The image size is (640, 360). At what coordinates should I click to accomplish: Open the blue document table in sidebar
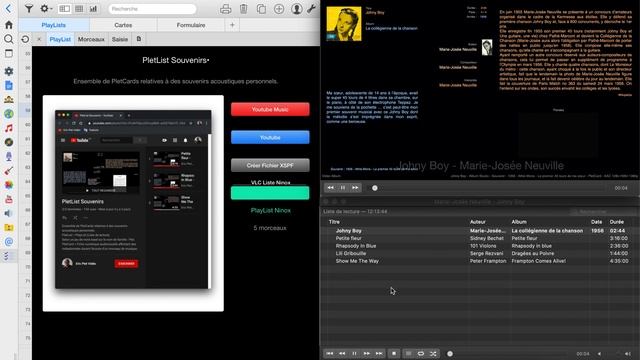9,85
